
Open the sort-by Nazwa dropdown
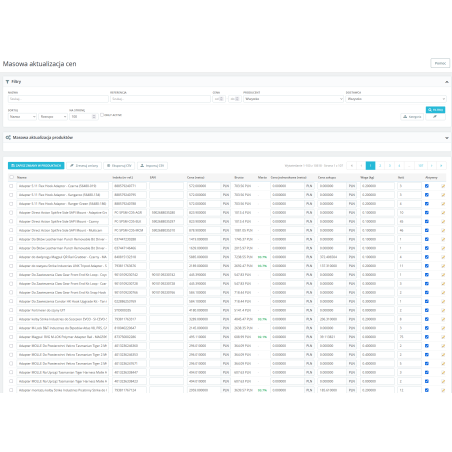coord(22,117)
